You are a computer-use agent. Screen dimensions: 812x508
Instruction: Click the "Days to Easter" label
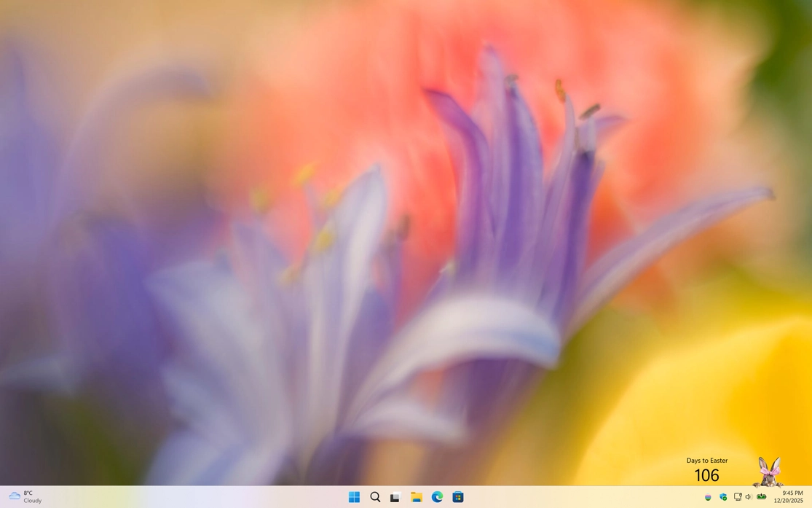click(x=706, y=461)
